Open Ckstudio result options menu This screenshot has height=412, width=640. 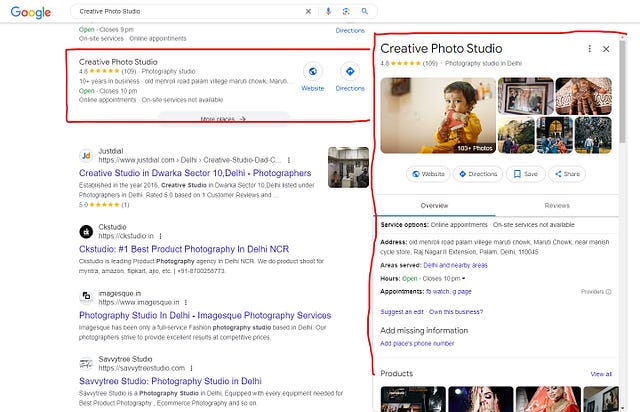pyautogui.click(x=160, y=236)
